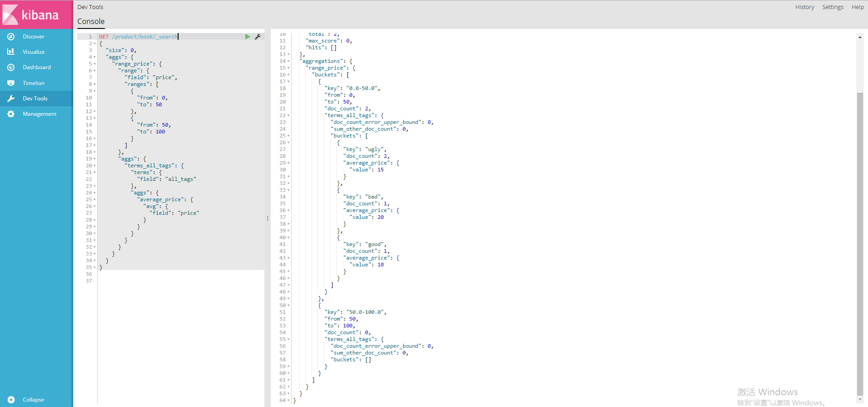Open Discover compass icon in sidebar
Viewport: 868px width, 407px height.
point(11,37)
